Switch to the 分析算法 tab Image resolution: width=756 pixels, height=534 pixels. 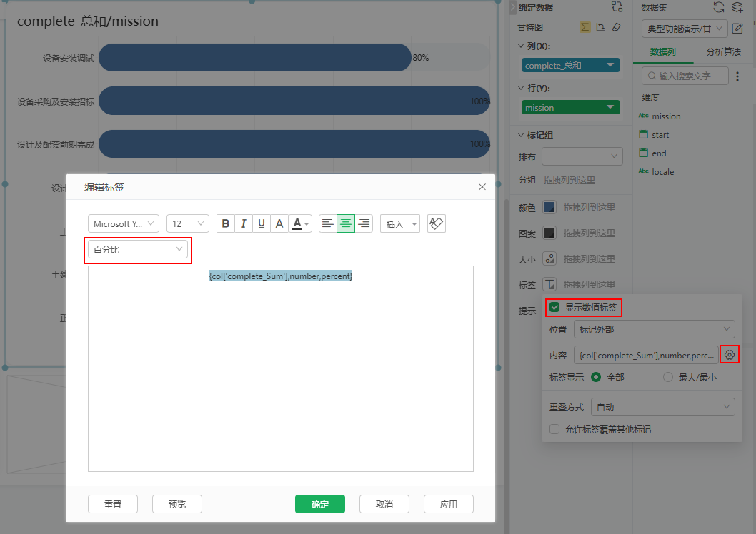[723, 51]
